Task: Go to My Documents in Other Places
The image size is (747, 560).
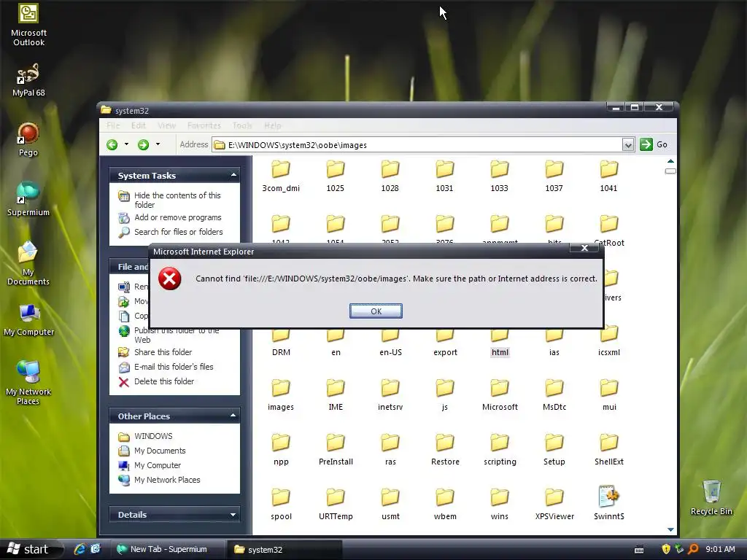Action: pyautogui.click(x=160, y=451)
